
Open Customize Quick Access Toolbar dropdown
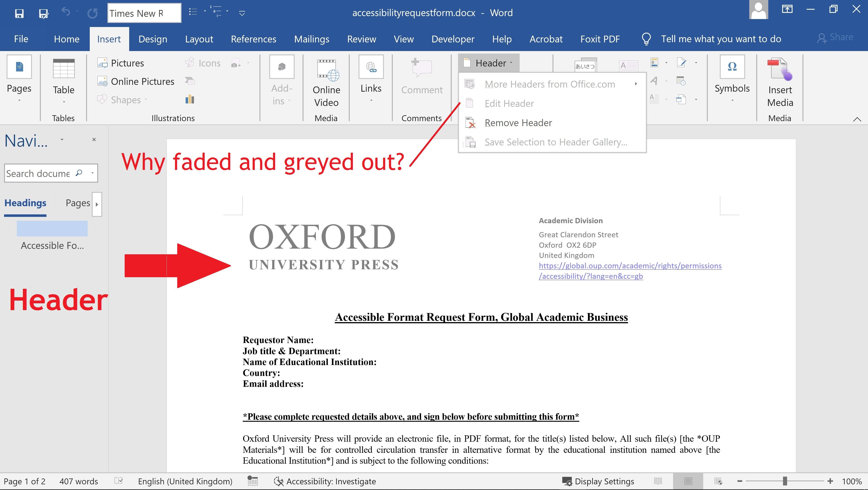click(x=242, y=13)
